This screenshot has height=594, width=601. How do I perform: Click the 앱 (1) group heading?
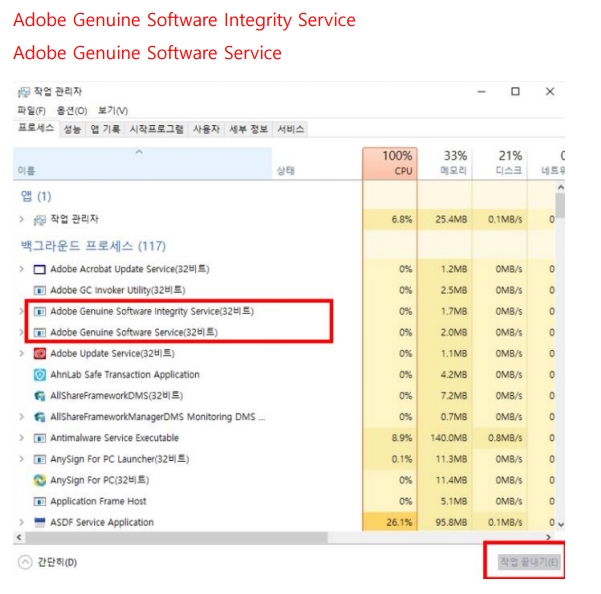point(36,196)
